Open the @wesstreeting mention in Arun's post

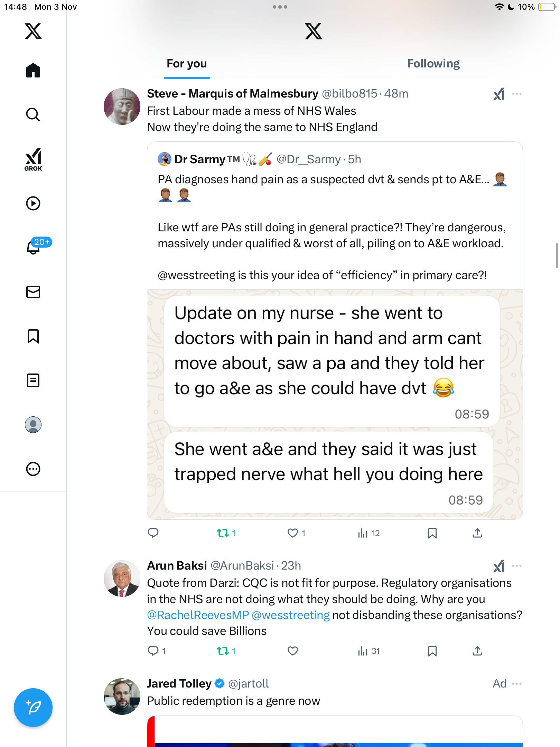[x=291, y=615]
